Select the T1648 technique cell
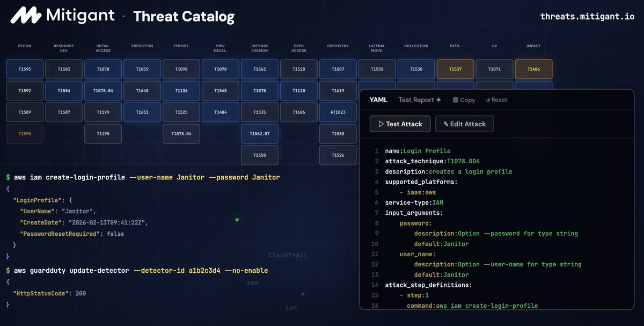Screen dimensions: 644x326 pyautogui.click(x=142, y=91)
